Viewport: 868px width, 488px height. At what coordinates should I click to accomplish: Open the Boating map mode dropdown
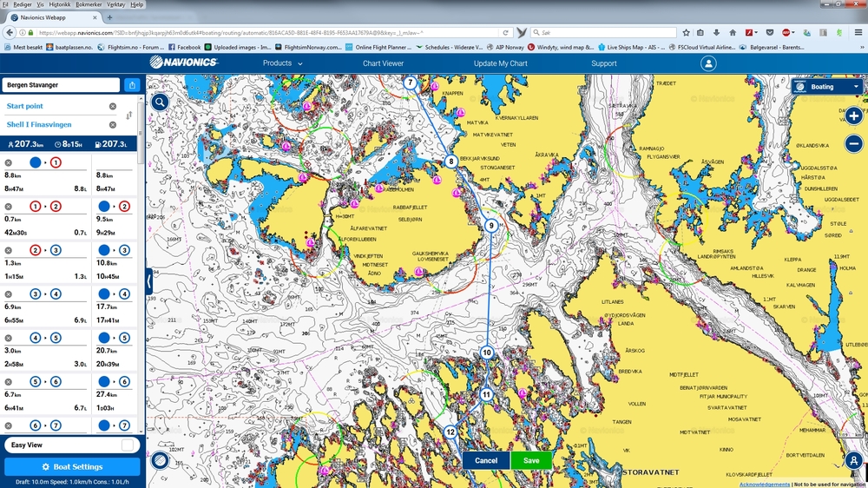coord(827,87)
